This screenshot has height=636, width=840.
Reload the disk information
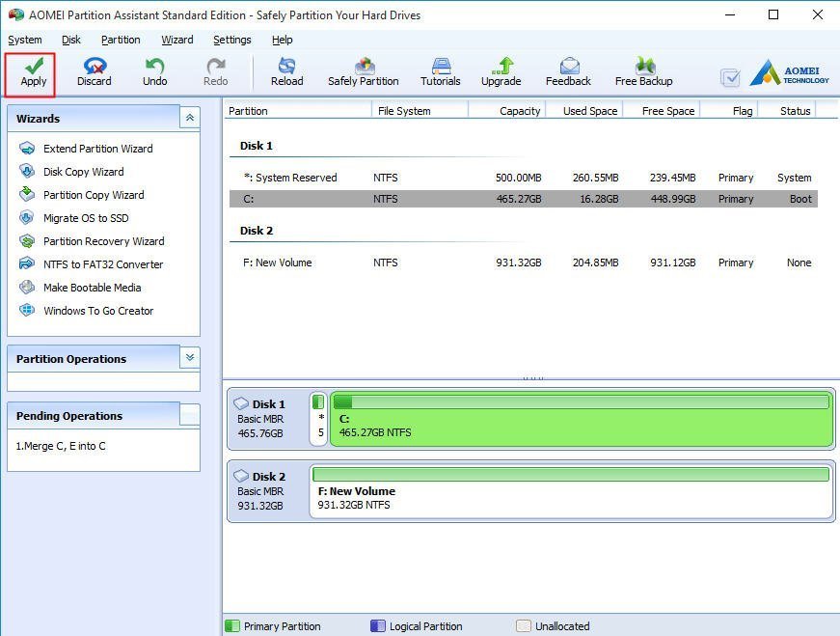click(x=287, y=72)
